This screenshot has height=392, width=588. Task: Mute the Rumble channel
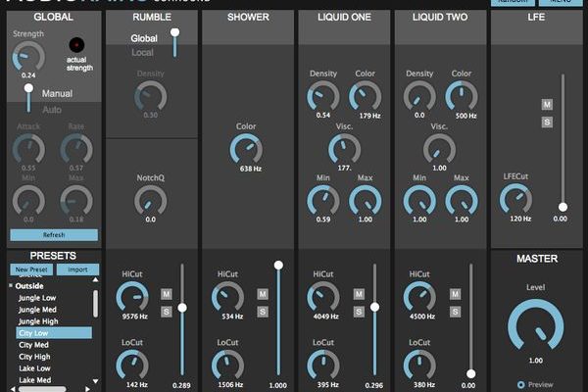pyautogui.click(x=166, y=294)
